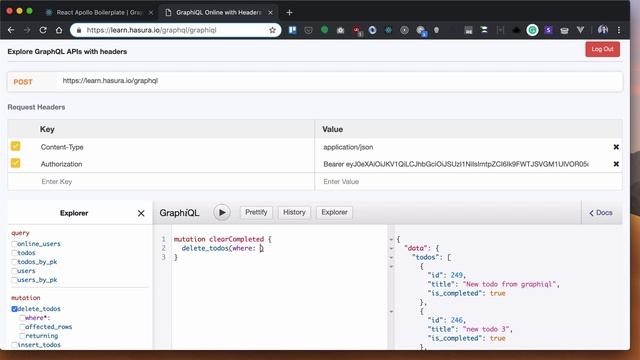This screenshot has width=640, height=360.
Task: Check the todos_by_pk query field
Action: pos(14,262)
